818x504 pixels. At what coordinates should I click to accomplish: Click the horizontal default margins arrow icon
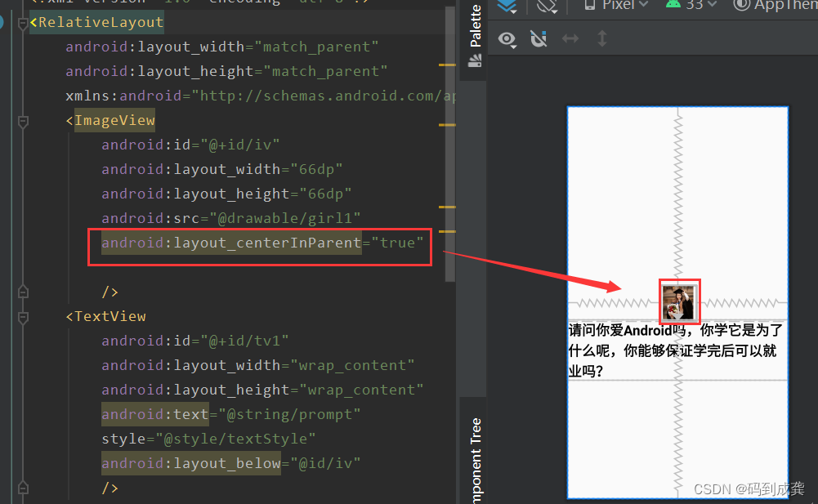pyautogui.click(x=570, y=38)
